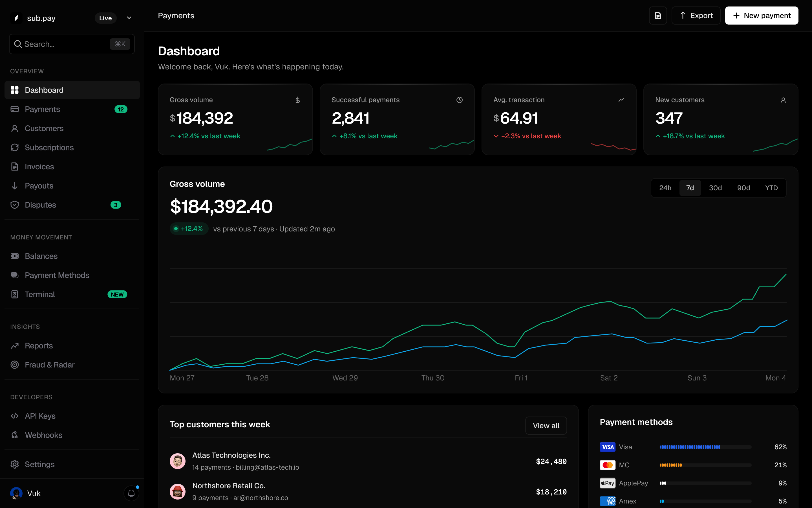Open notifications bell icon

[x=132, y=493]
